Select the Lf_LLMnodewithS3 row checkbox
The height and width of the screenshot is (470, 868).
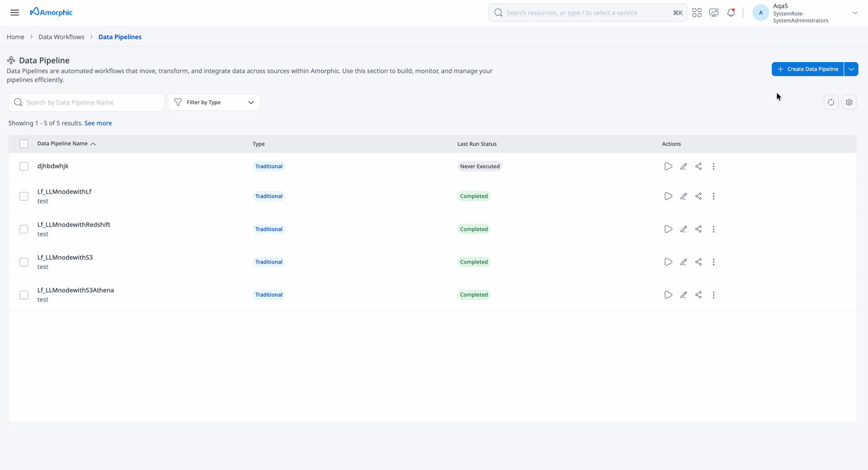click(x=24, y=262)
